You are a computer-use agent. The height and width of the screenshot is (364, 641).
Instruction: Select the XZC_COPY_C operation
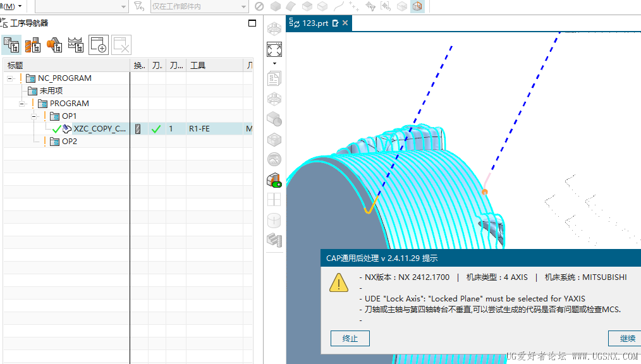[99, 129]
